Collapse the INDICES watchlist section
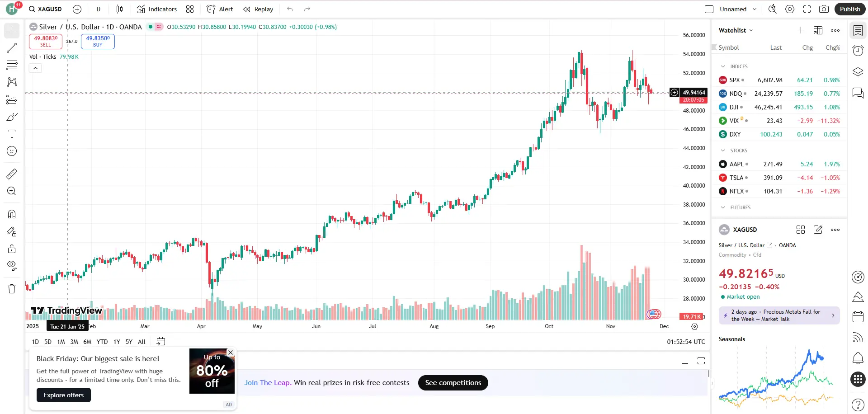868x414 pixels. (722, 66)
